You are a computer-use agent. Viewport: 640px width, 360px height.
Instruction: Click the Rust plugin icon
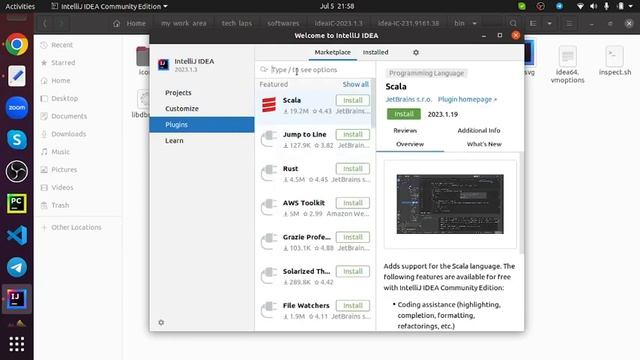[x=269, y=173]
